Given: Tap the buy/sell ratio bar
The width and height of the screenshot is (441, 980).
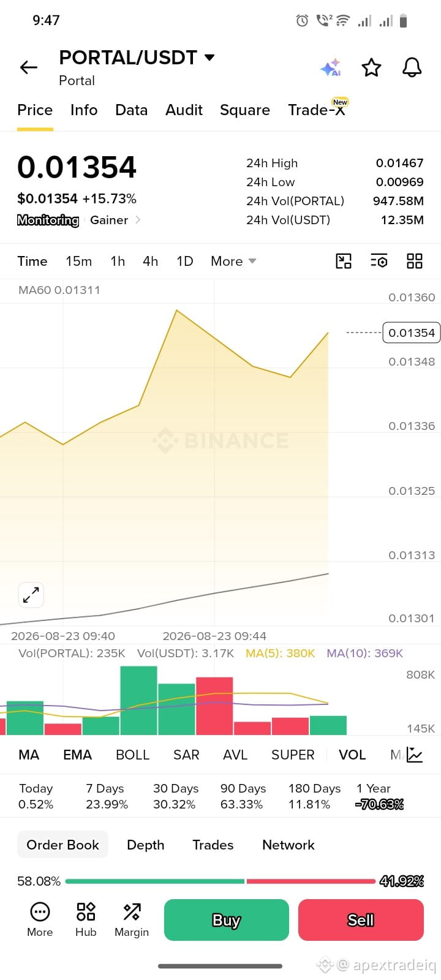Looking at the screenshot, I should (221, 881).
